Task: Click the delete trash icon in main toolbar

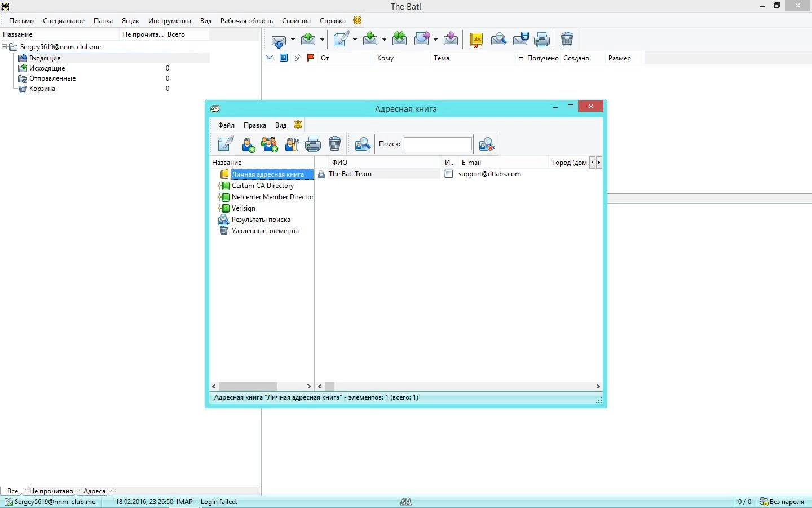Action: 567,40
